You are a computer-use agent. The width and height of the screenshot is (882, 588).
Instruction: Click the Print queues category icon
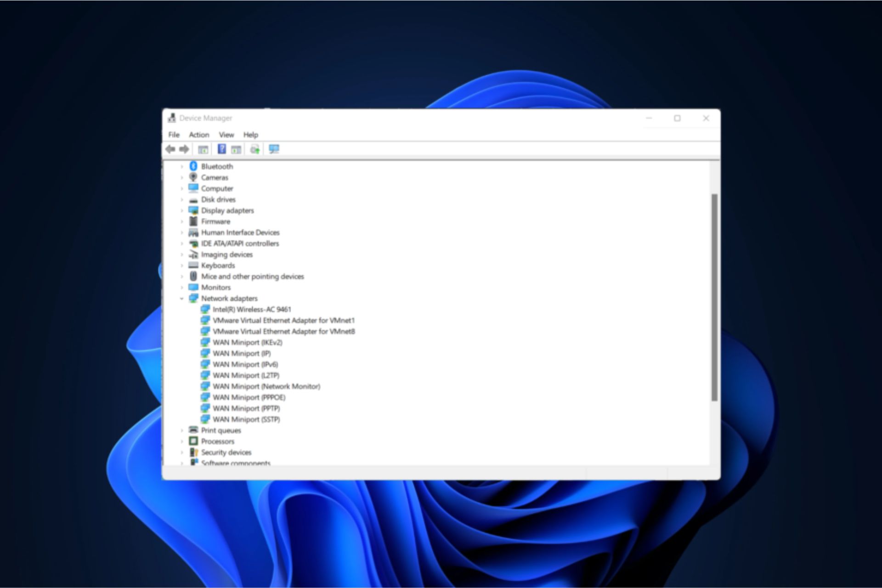tap(193, 430)
